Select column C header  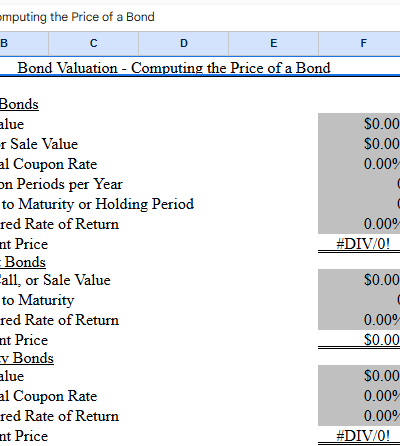94,43
